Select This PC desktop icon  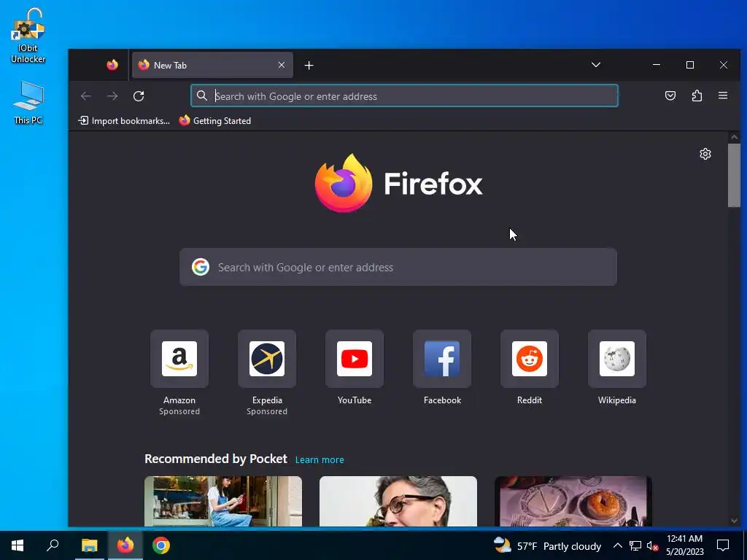click(28, 102)
